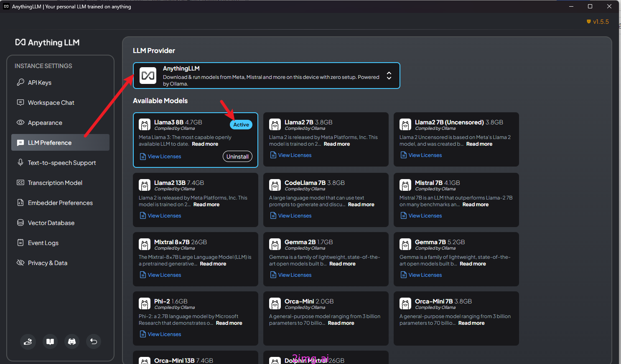Image resolution: width=621 pixels, height=364 pixels.
Task: Open Embedder Preferences page
Action: point(60,203)
